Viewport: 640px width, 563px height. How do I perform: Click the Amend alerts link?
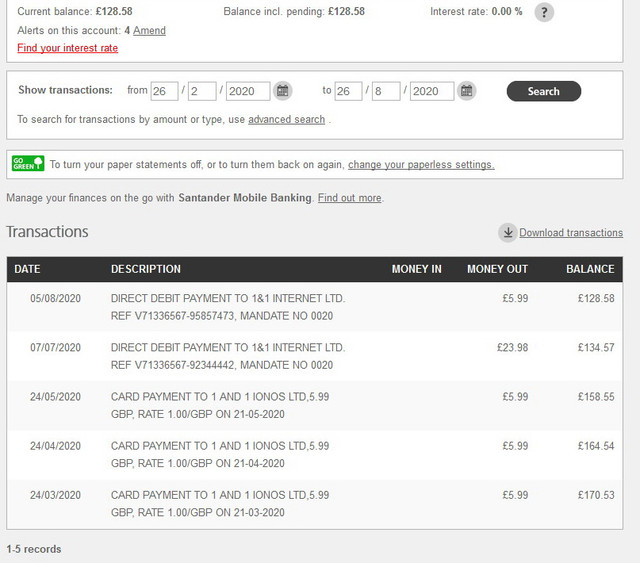click(149, 31)
